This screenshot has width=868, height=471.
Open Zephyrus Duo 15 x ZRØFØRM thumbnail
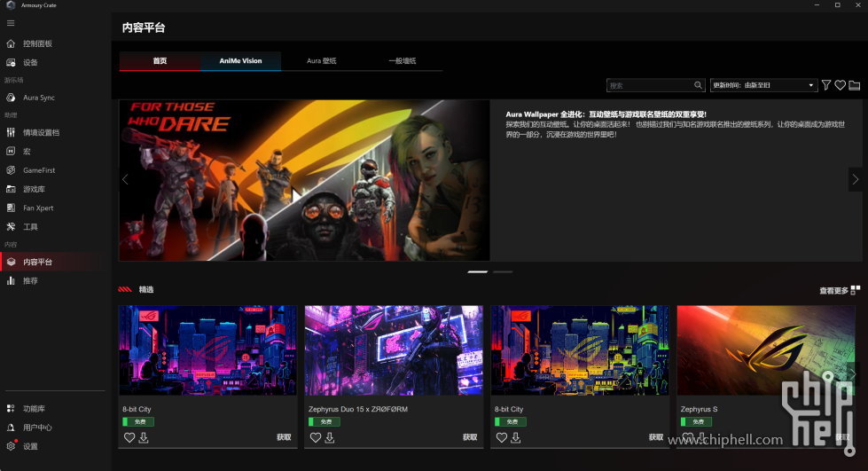point(394,350)
